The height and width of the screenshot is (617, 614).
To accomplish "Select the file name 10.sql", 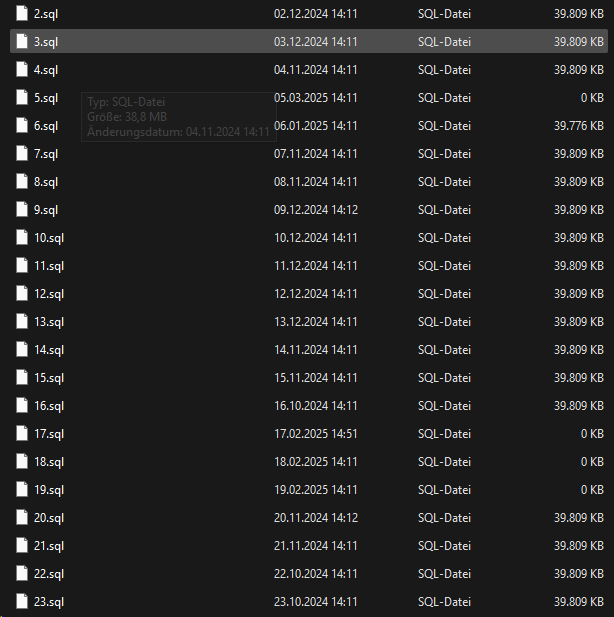I will (x=49, y=238).
